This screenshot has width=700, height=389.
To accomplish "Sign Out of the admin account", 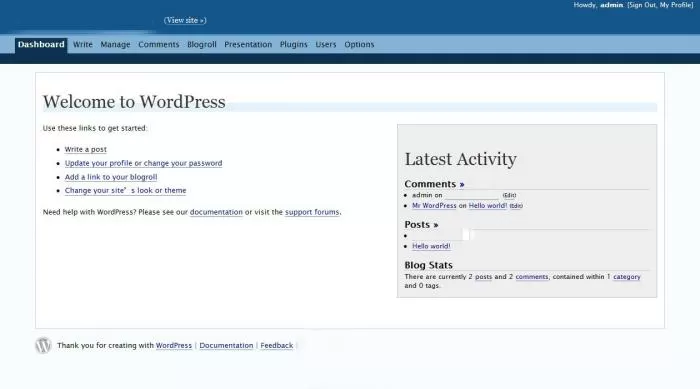I will pos(642,5).
